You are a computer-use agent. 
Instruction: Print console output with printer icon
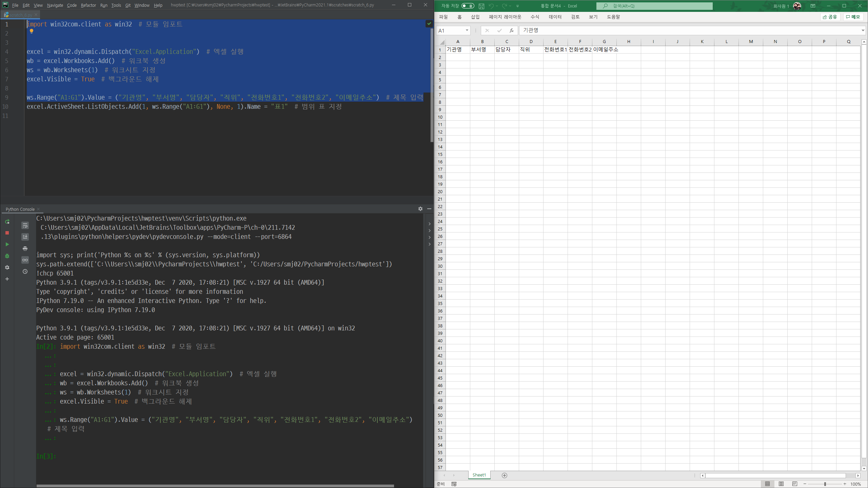pyautogui.click(x=25, y=248)
